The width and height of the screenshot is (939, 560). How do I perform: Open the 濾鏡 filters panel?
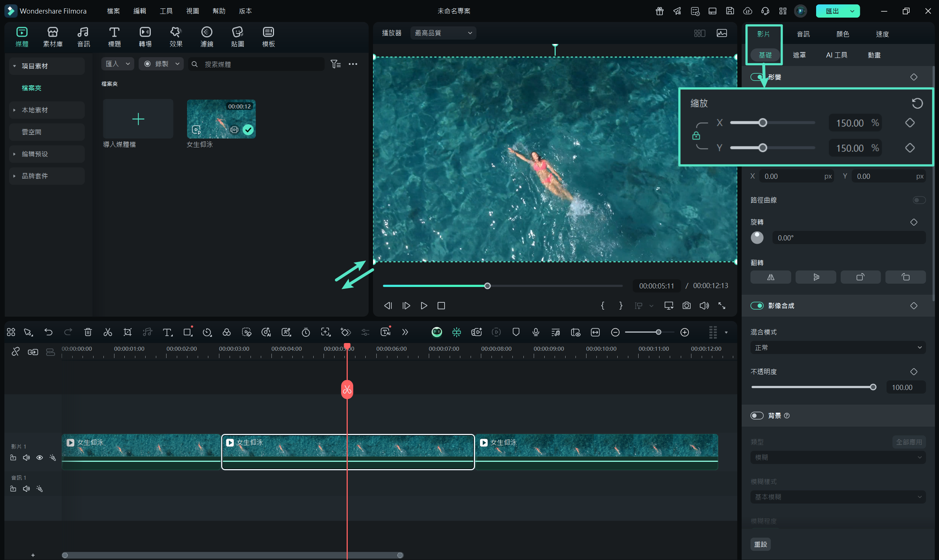[x=207, y=37]
